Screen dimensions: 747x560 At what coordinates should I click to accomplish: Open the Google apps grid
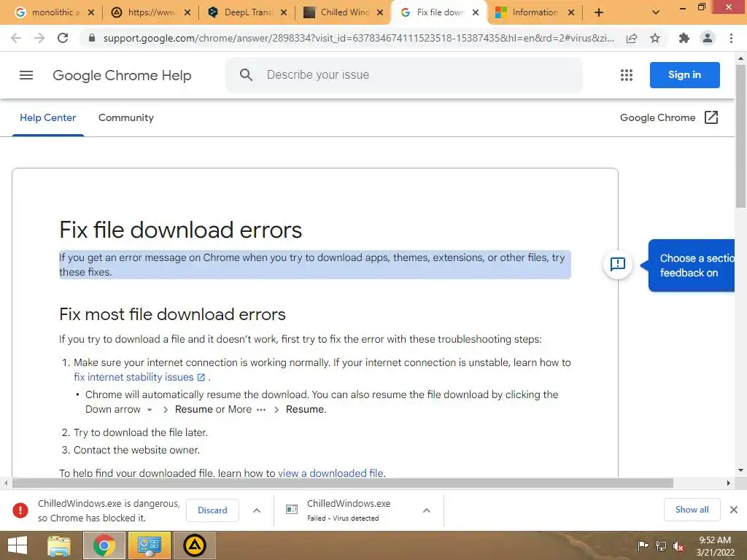627,75
